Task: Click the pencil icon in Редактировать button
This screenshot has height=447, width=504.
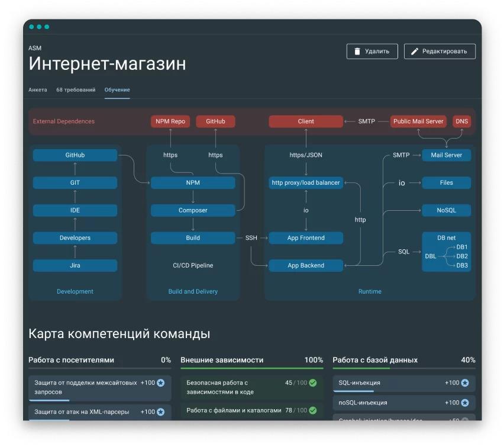Action: tap(415, 51)
